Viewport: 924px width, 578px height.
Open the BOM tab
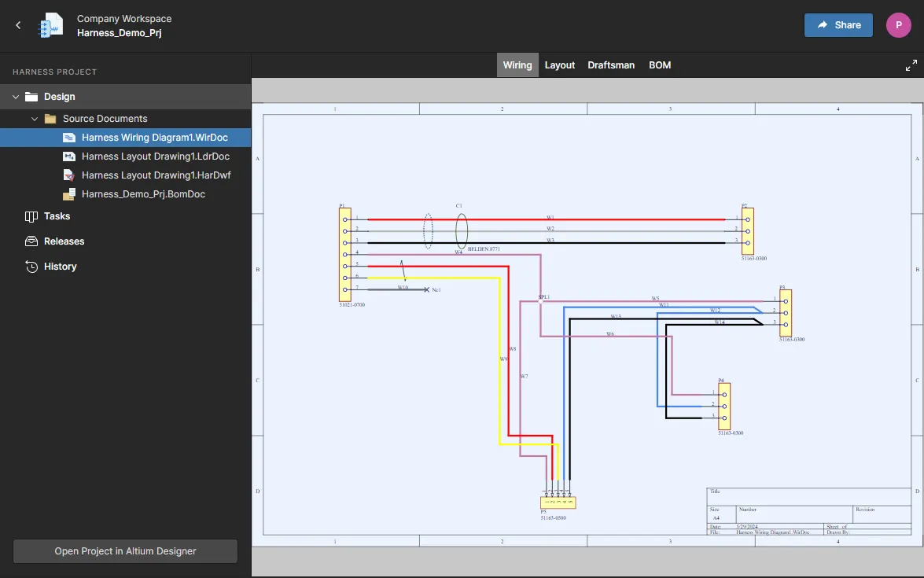(660, 65)
